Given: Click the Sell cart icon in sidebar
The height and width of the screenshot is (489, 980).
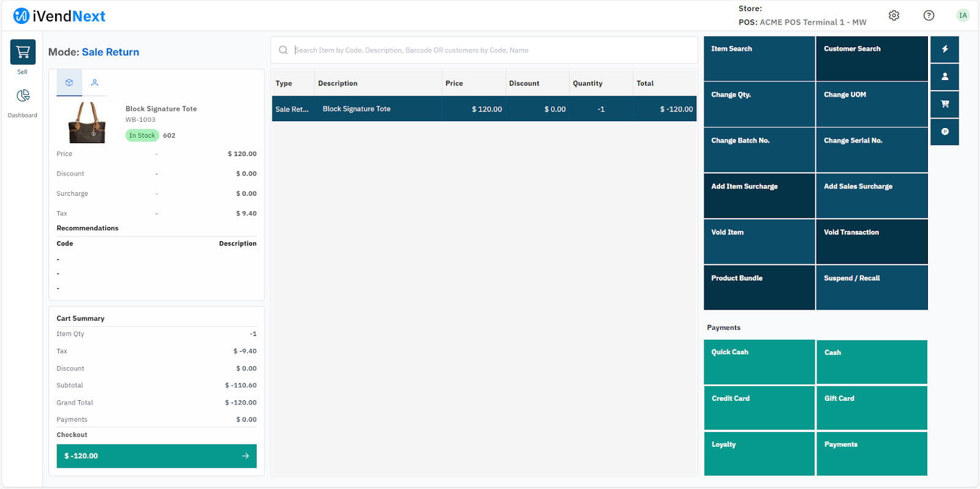Looking at the screenshot, I should (x=23, y=53).
